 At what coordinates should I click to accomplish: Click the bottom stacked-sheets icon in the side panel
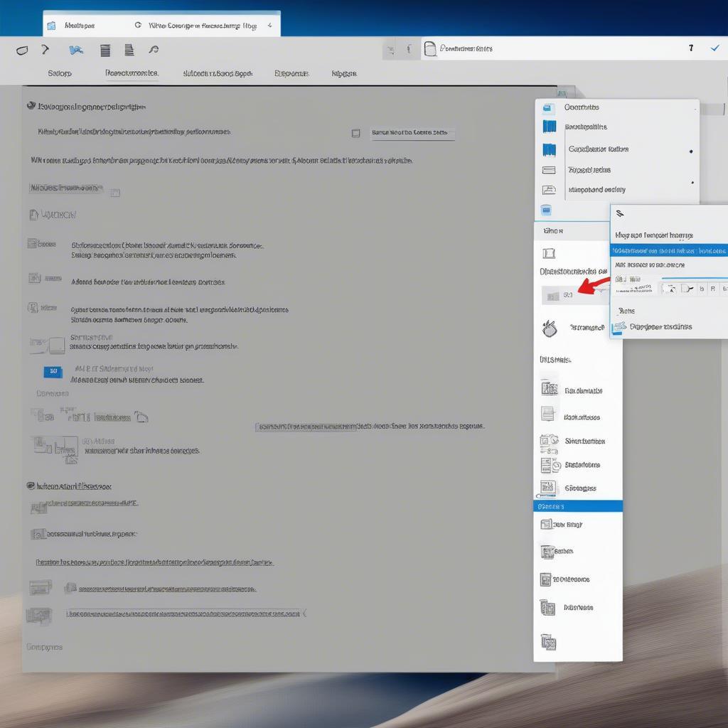click(x=548, y=642)
